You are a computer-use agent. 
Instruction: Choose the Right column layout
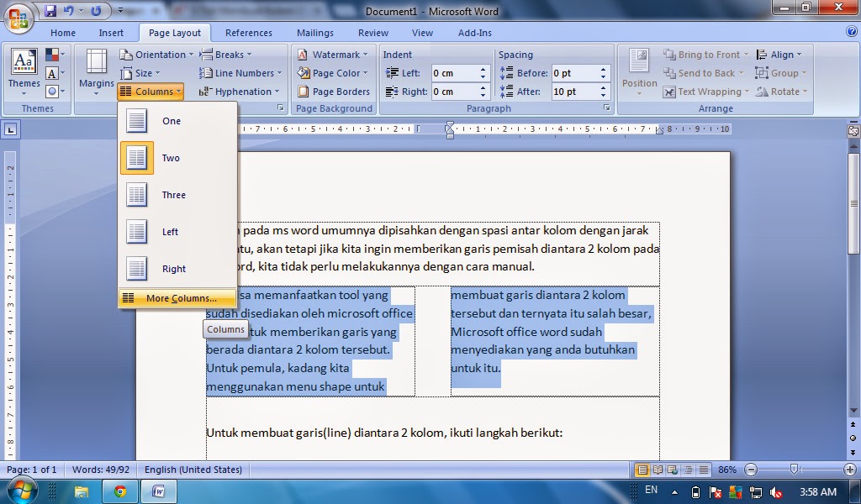pos(178,269)
